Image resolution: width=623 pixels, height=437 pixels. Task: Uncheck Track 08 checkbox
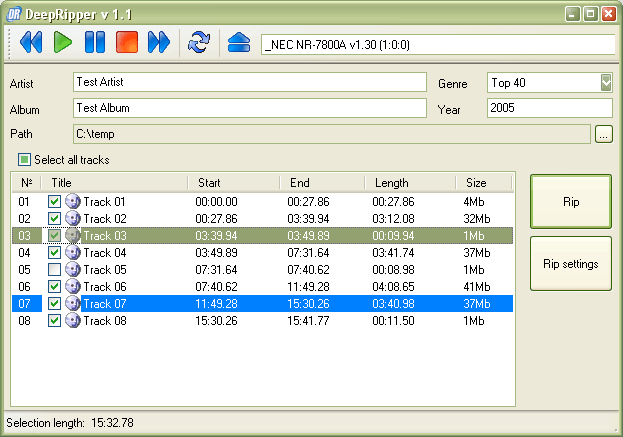click(x=54, y=321)
